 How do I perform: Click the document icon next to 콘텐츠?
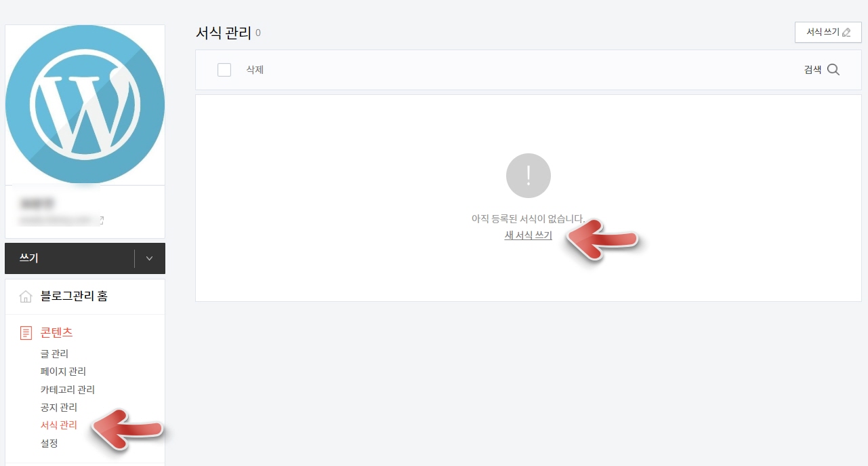26,332
